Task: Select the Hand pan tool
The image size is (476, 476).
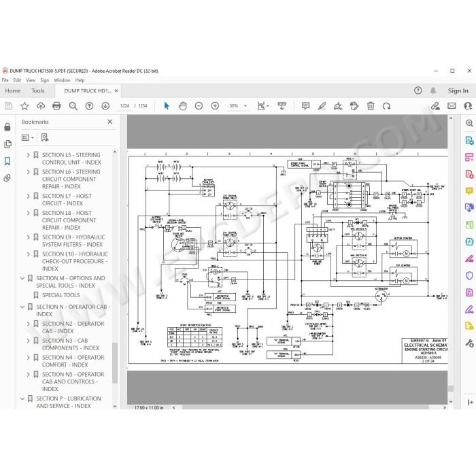Action: tap(183, 106)
